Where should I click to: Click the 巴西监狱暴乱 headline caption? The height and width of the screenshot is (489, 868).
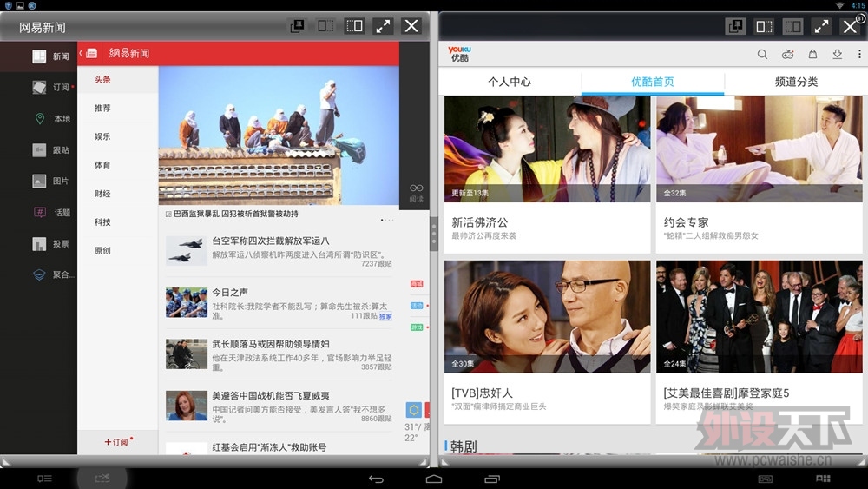(236, 214)
